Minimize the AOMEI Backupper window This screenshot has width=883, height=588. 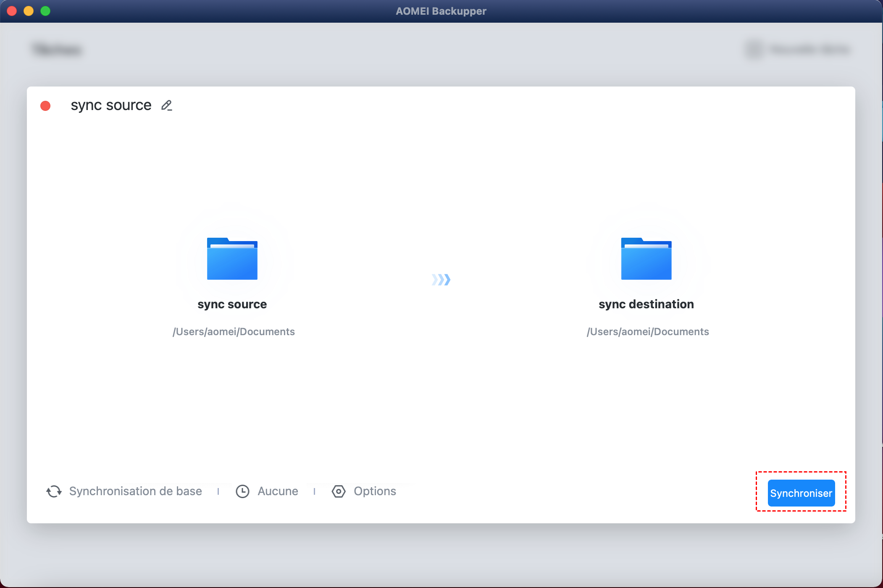click(29, 11)
